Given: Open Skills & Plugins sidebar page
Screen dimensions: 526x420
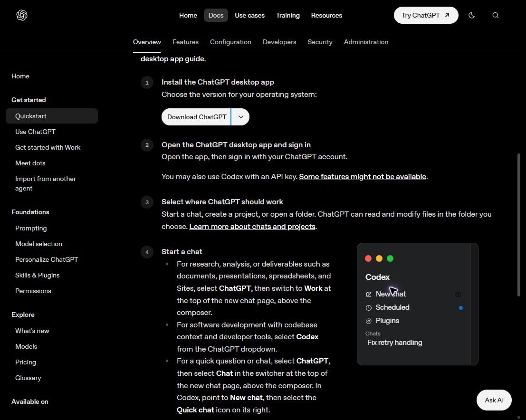Looking at the screenshot, I should tap(37, 275).
